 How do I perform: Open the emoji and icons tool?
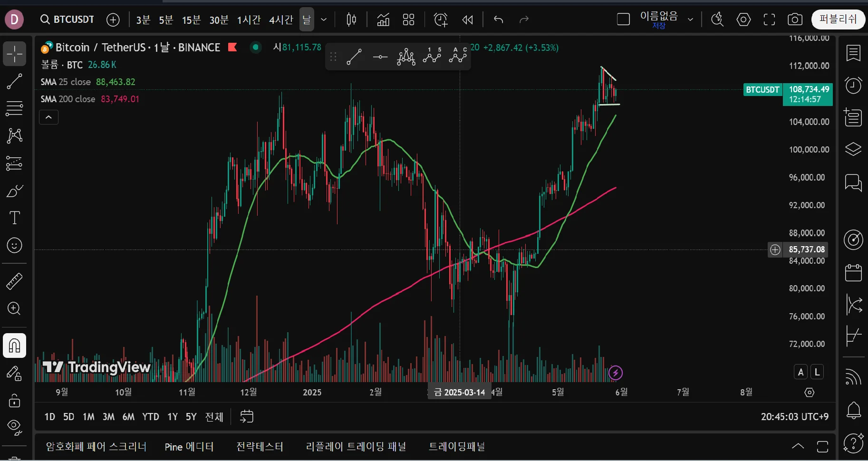pos(15,246)
